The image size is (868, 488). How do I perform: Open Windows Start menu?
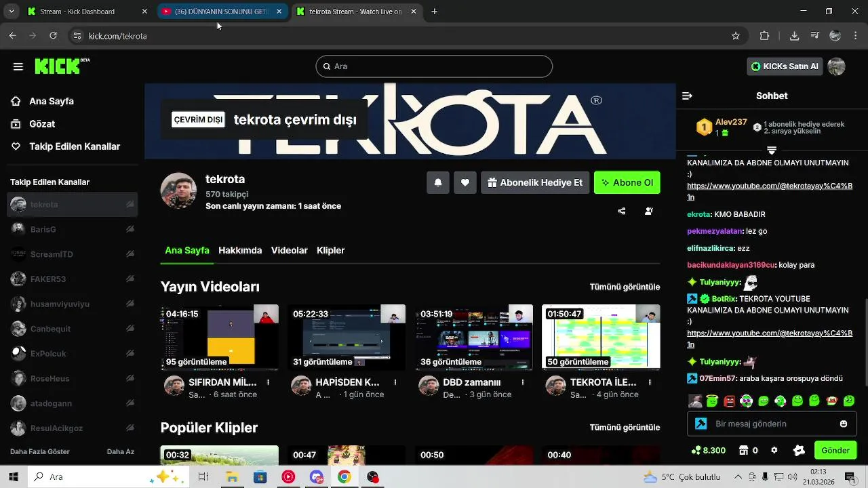click(x=13, y=476)
